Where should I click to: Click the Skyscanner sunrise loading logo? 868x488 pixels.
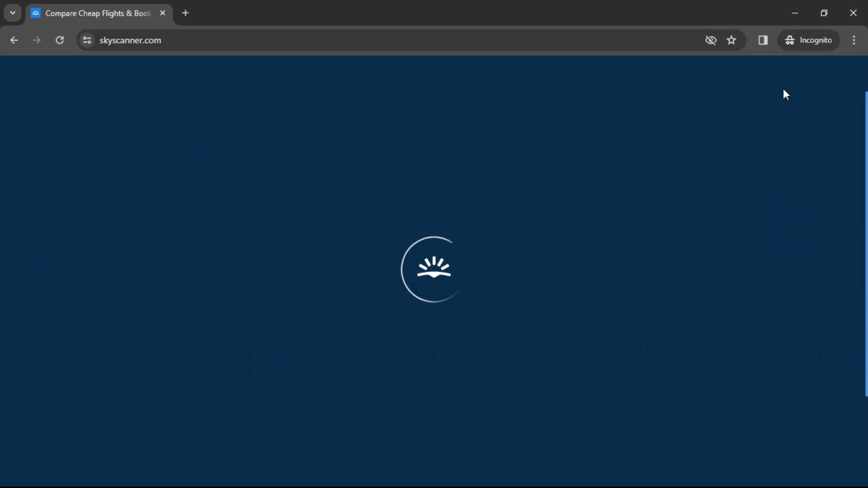coord(434,269)
